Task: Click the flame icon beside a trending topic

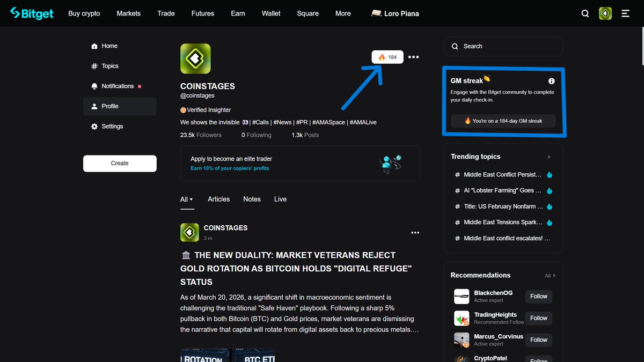Action: point(549,174)
